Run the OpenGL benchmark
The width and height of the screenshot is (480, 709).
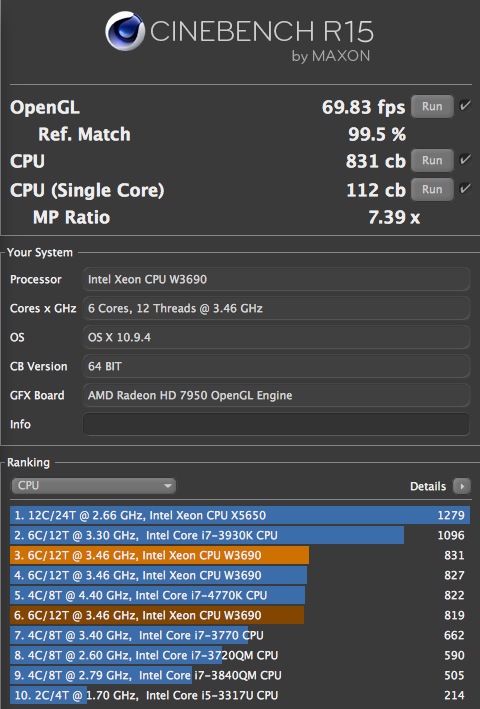pos(432,107)
